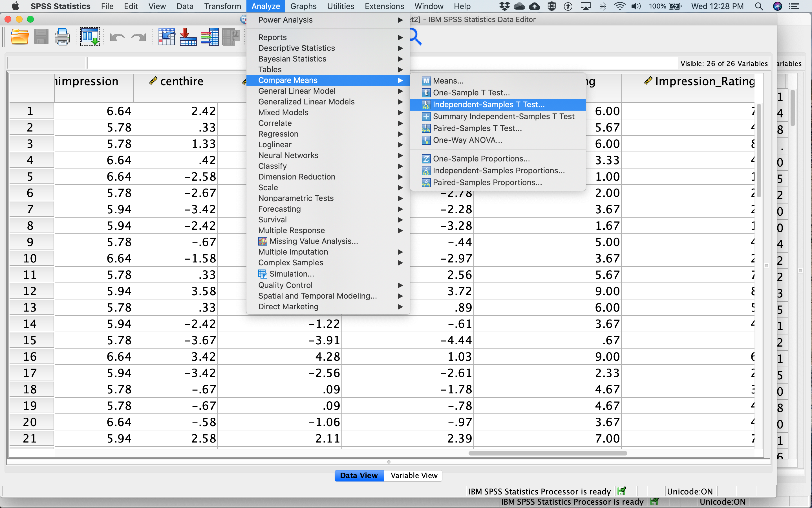Image resolution: width=812 pixels, height=508 pixels.
Task: Click the Paired-Samples T Test icon
Action: (x=426, y=128)
